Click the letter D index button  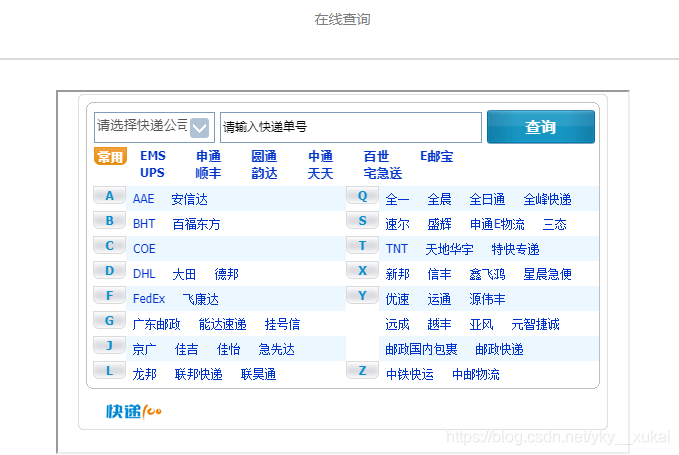[x=110, y=271]
